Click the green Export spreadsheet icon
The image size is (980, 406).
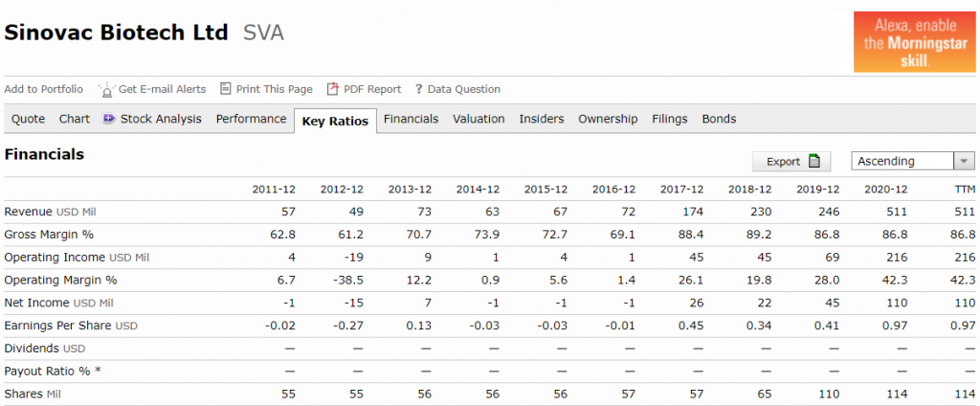point(814,162)
